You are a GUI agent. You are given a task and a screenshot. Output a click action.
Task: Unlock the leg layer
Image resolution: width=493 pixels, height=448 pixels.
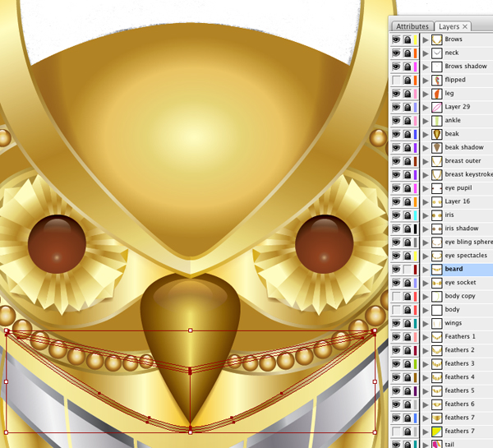coord(408,94)
